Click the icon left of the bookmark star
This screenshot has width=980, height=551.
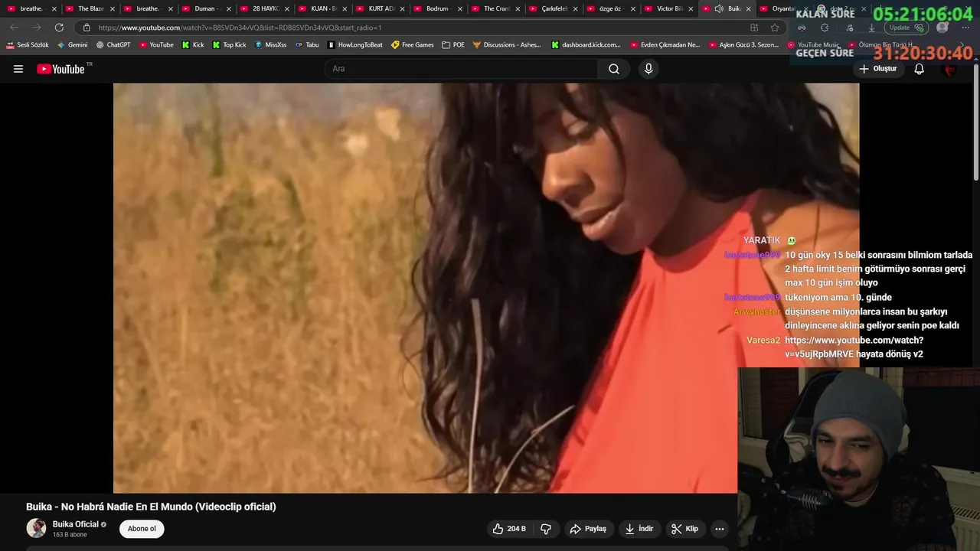pyautogui.click(x=754, y=28)
